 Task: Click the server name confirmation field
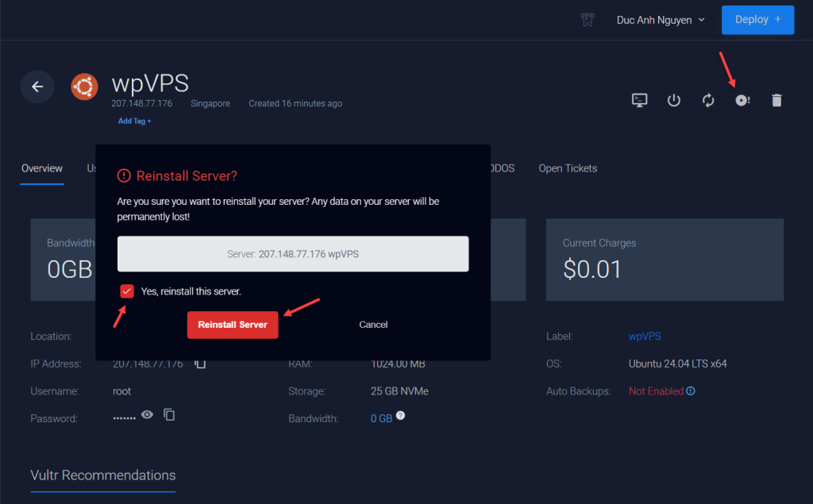click(292, 253)
